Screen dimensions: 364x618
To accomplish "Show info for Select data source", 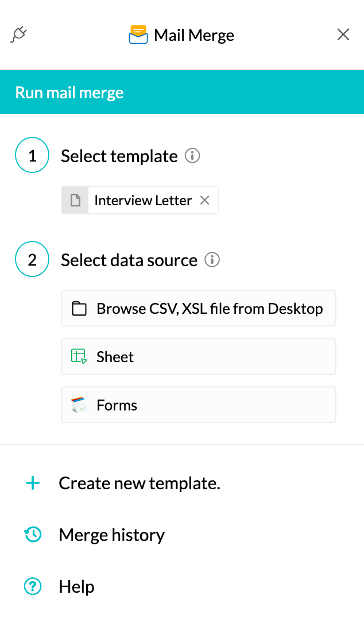I will click(212, 260).
